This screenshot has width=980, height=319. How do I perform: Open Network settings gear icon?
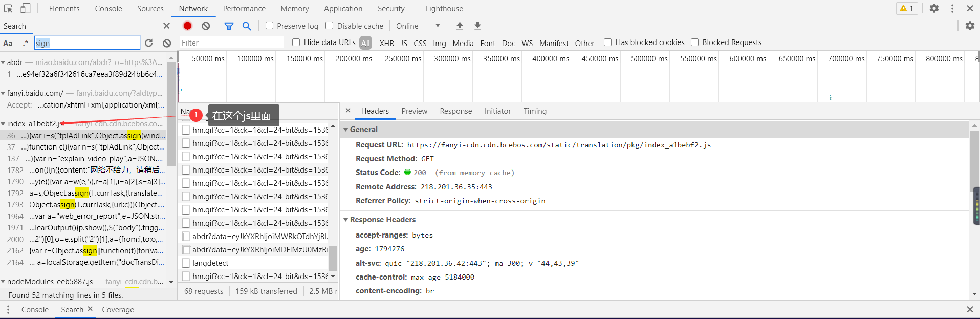point(970,26)
